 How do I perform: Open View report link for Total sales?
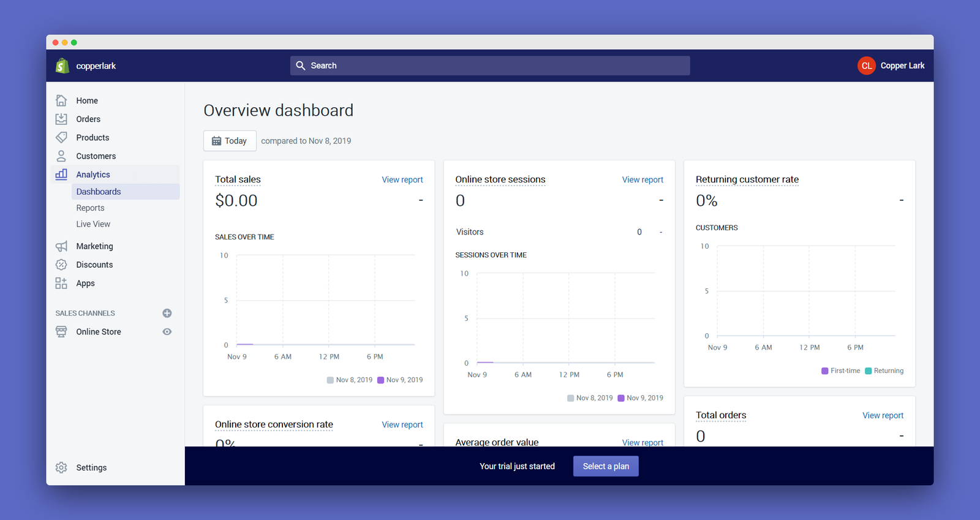[402, 179]
